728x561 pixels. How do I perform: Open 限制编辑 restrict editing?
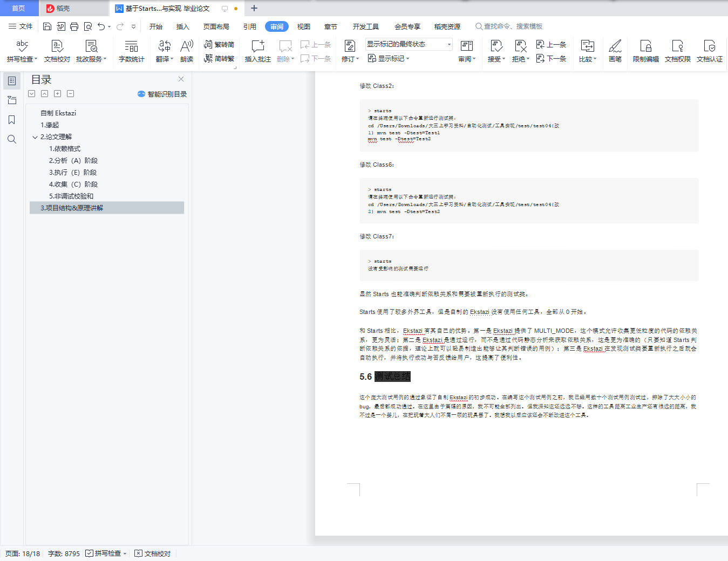coord(645,51)
